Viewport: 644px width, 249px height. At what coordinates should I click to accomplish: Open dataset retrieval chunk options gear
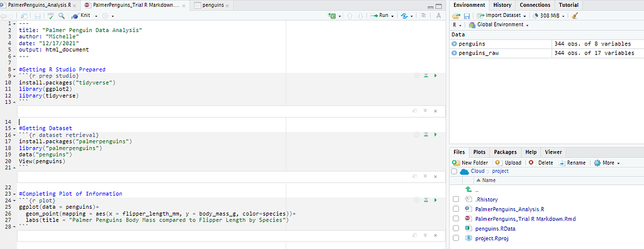[416, 135]
